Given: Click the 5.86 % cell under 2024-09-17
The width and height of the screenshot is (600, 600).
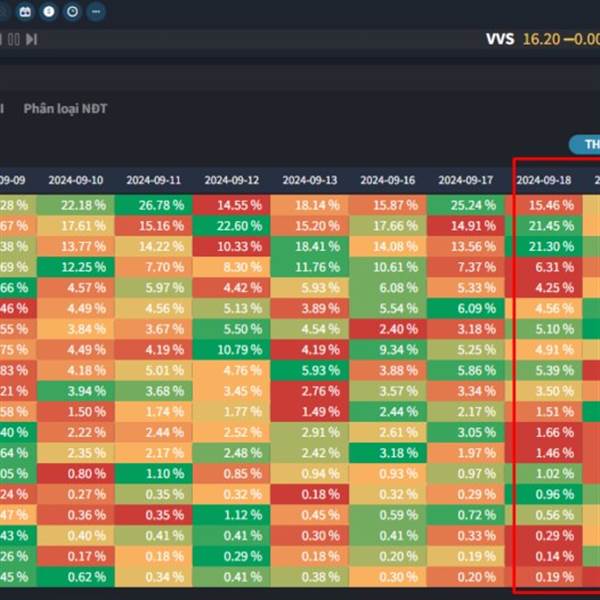Looking at the screenshot, I should (466, 370).
